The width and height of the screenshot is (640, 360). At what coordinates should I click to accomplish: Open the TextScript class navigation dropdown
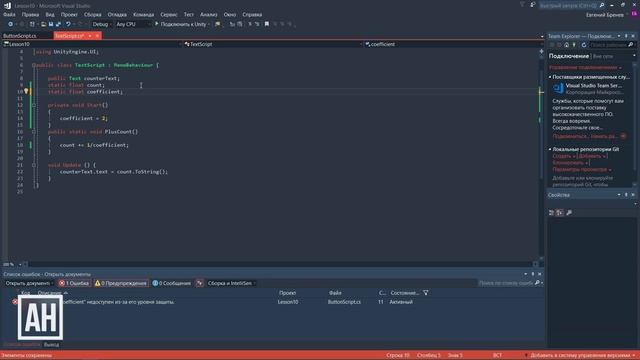(x=273, y=44)
